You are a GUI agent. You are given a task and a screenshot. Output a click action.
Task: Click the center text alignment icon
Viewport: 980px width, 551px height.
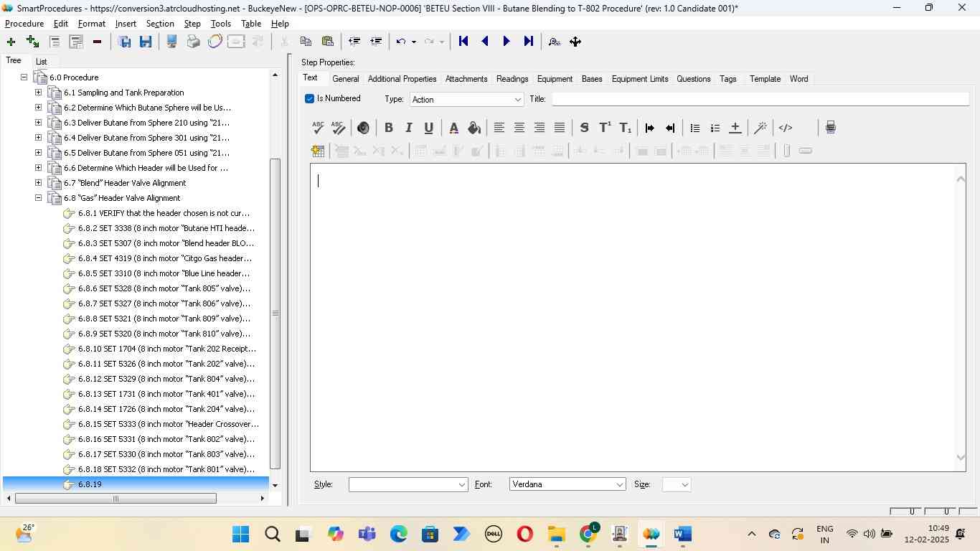point(519,128)
